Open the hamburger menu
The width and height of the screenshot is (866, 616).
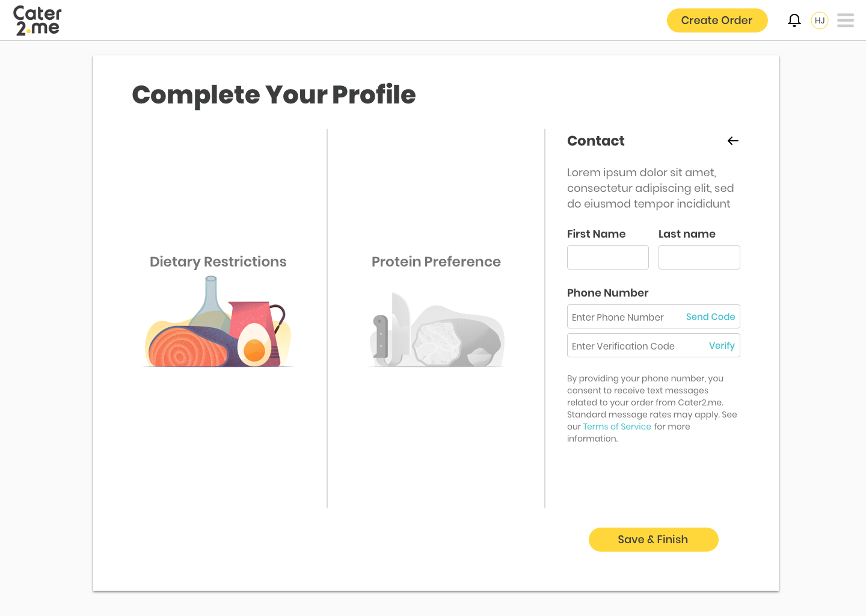coord(846,20)
